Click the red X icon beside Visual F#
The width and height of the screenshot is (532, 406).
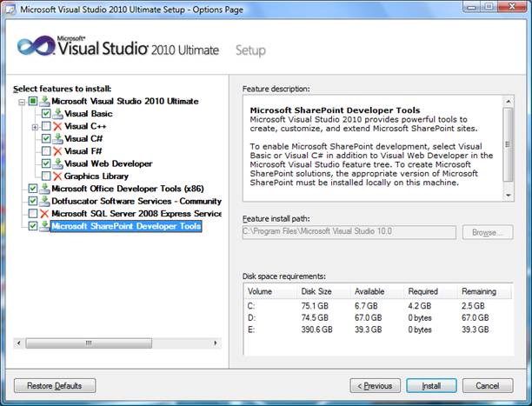(x=57, y=151)
